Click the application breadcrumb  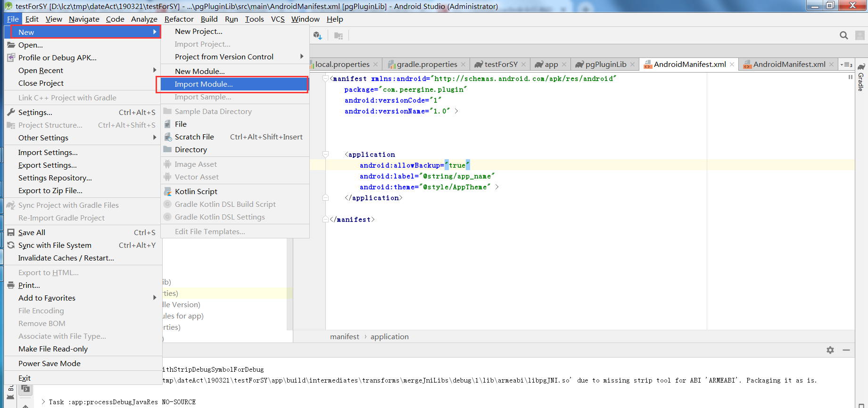pos(389,336)
